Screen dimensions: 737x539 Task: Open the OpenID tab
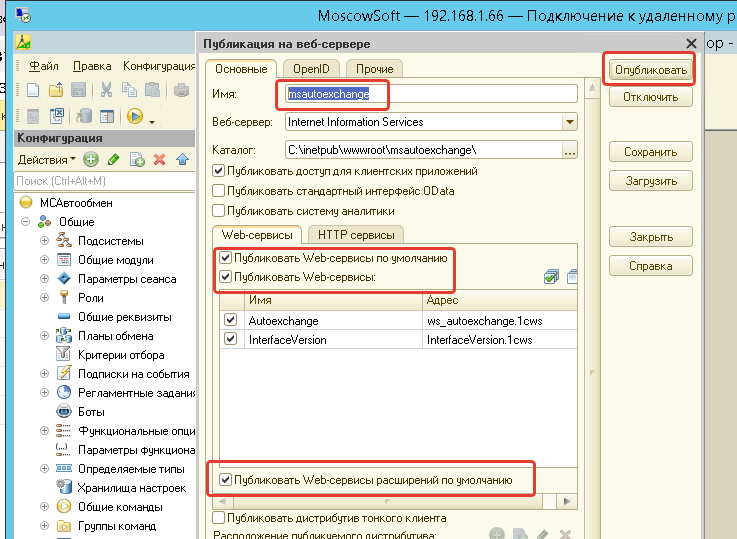[x=311, y=69]
